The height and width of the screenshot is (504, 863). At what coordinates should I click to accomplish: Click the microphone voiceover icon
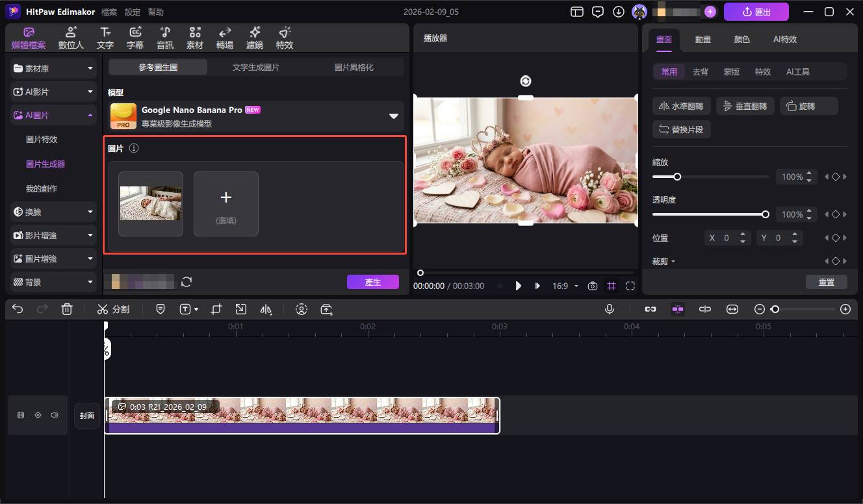pos(610,309)
